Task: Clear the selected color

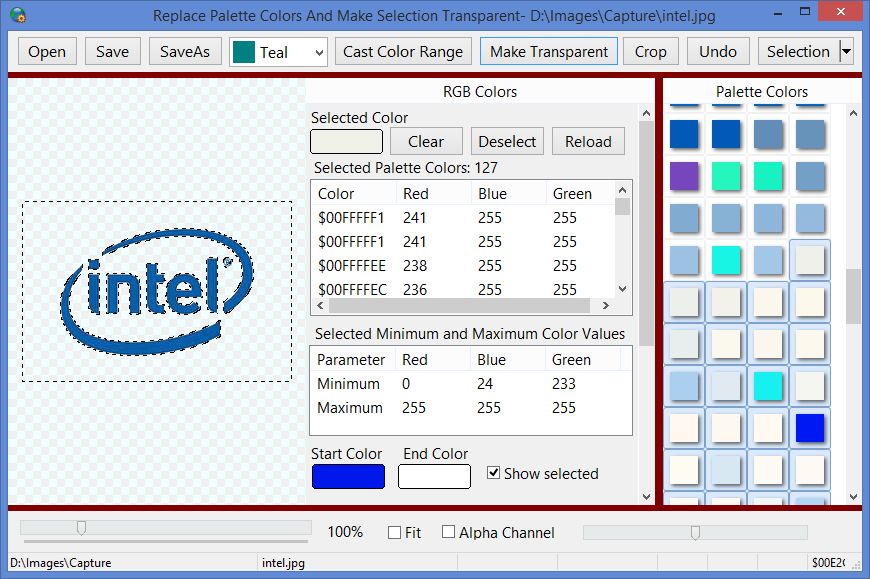Action: coord(426,141)
